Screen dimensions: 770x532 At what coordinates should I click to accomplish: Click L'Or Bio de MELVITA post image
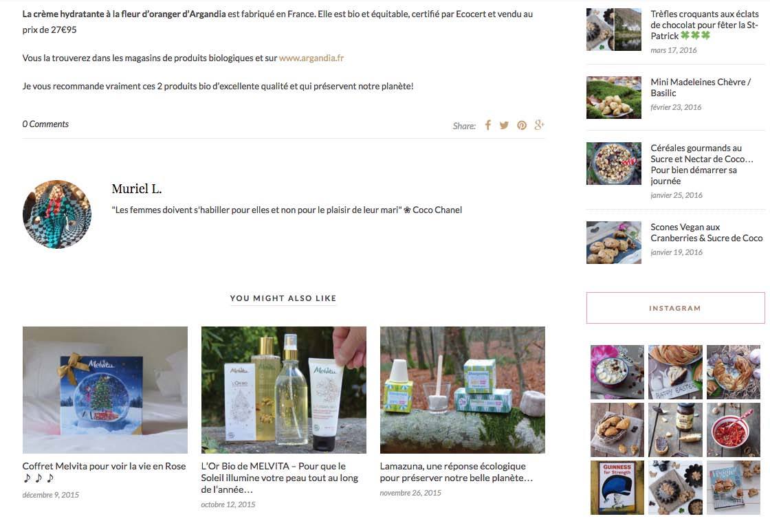click(284, 390)
